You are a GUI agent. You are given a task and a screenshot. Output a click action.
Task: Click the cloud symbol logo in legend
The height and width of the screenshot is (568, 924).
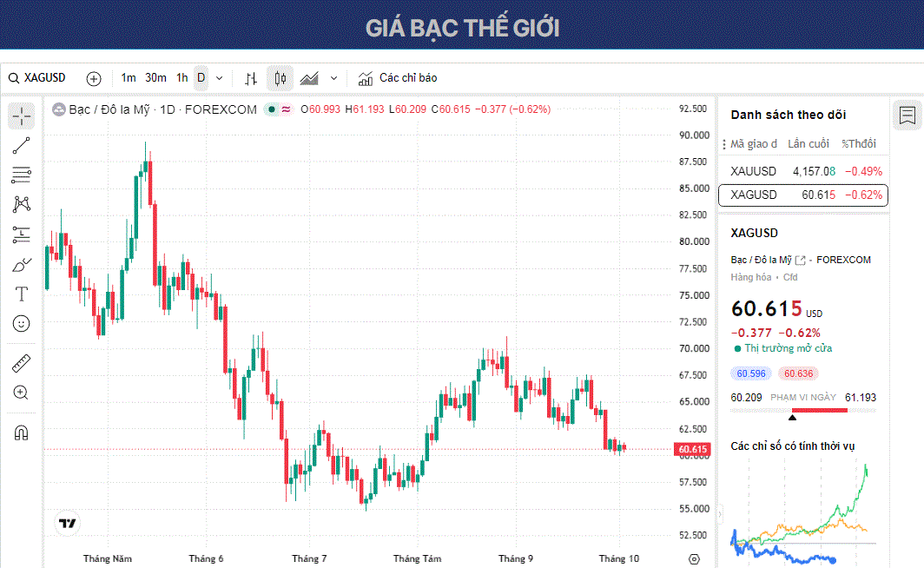(58, 109)
